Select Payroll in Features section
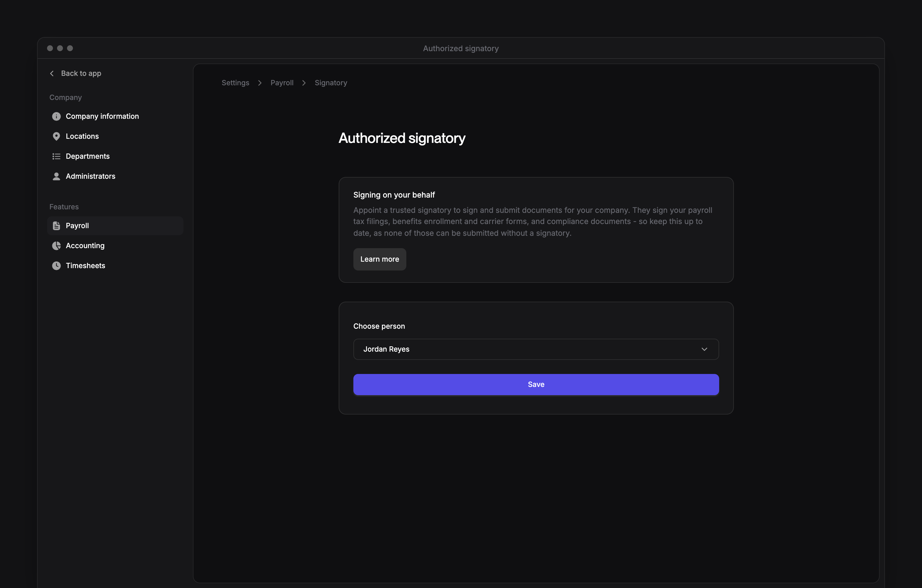Screen dimensions: 922x588 coord(115,226)
